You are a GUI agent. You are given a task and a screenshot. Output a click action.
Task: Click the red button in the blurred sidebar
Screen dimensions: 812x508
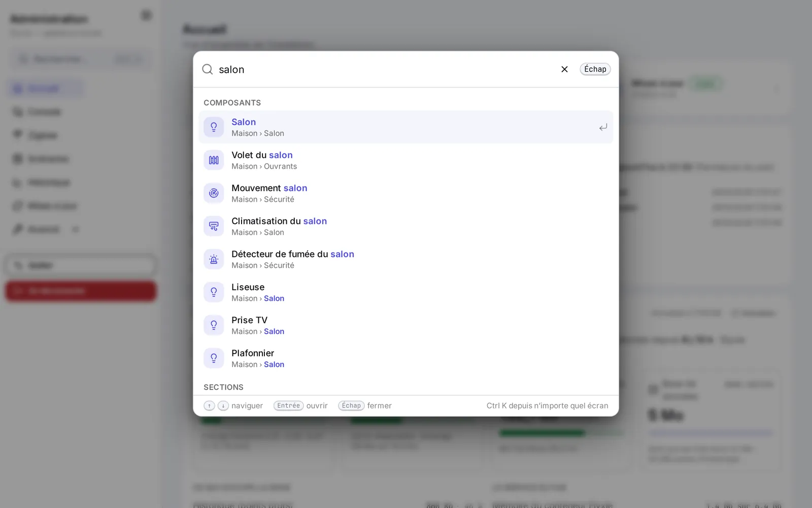coord(81,291)
